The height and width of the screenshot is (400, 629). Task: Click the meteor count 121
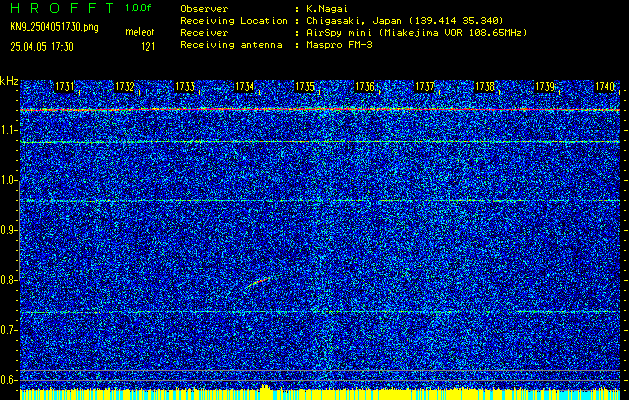tap(148, 47)
